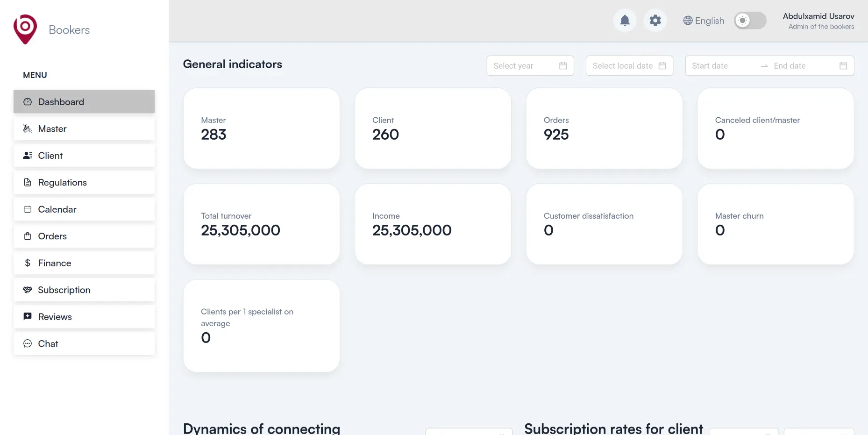Click the Abdulxamid Usarov profile name
The image size is (868, 435).
pyautogui.click(x=818, y=16)
